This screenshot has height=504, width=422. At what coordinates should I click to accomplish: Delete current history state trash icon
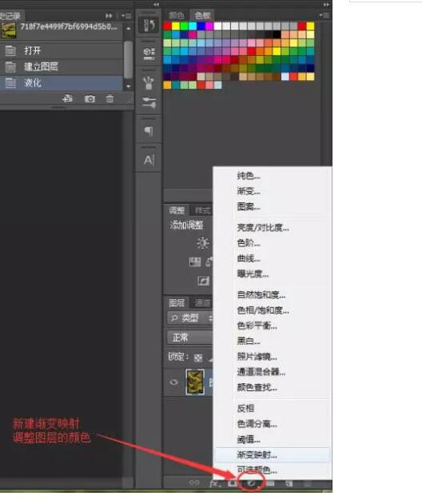point(109,98)
